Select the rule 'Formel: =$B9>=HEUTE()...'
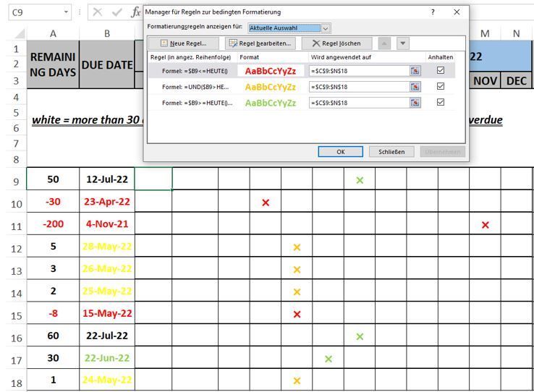Image resolution: width=534 pixels, height=392 pixels. pos(198,103)
